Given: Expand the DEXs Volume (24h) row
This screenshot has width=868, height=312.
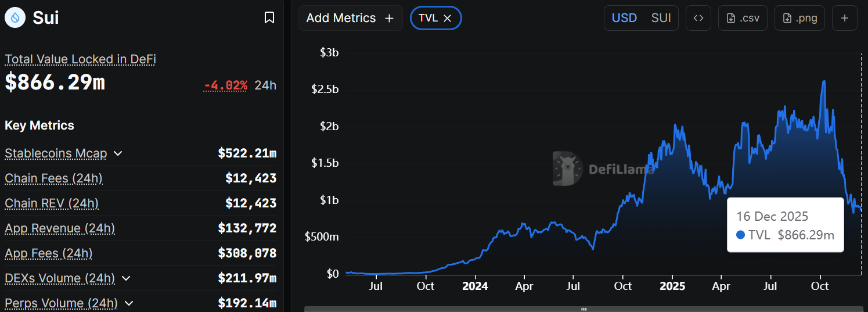Looking at the screenshot, I should (126, 278).
